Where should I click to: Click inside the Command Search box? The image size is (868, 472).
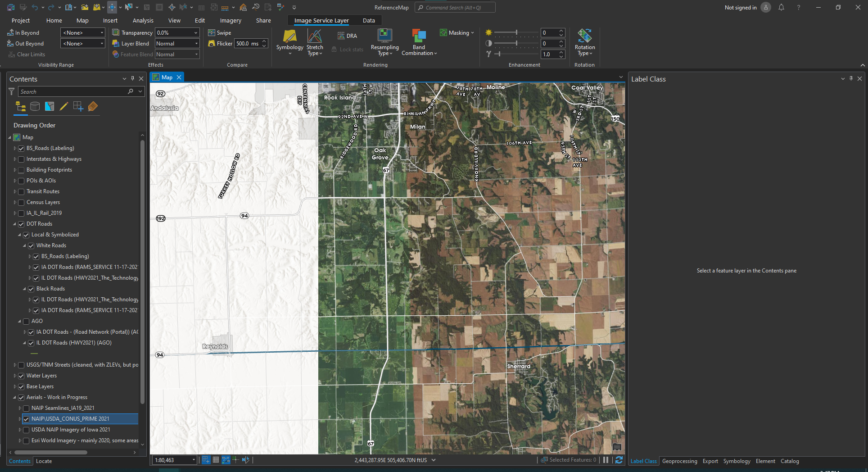[x=455, y=7]
